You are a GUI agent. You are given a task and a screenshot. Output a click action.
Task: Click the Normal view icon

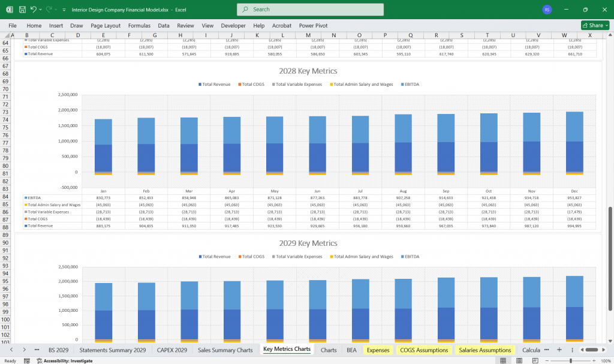click(x=504, y=361)
